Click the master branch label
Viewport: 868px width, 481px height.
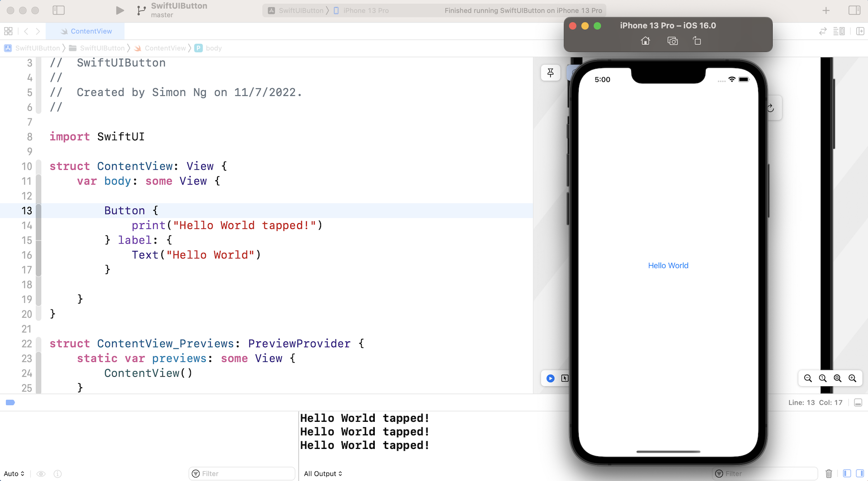pyautogui.click(x=162, y=15)
